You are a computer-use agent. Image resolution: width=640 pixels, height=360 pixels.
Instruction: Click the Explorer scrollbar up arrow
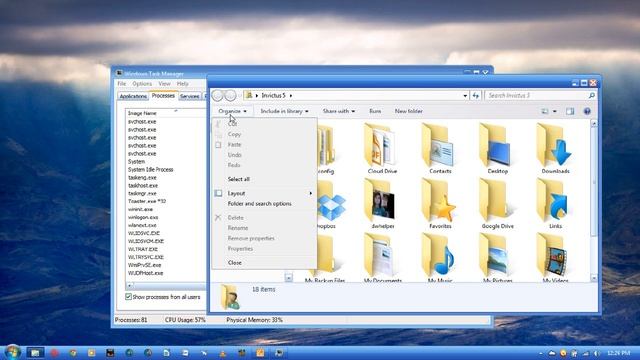[594, 123]
